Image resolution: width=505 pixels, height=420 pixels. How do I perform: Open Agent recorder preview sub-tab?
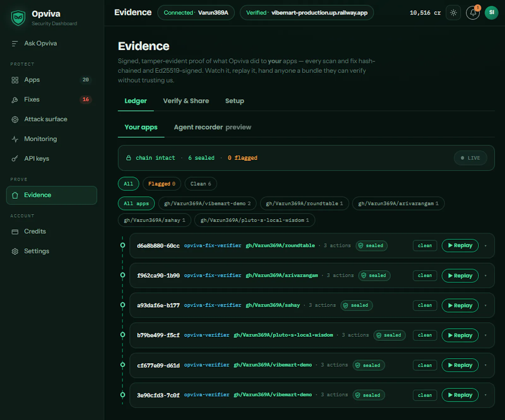tap(212, 127)
